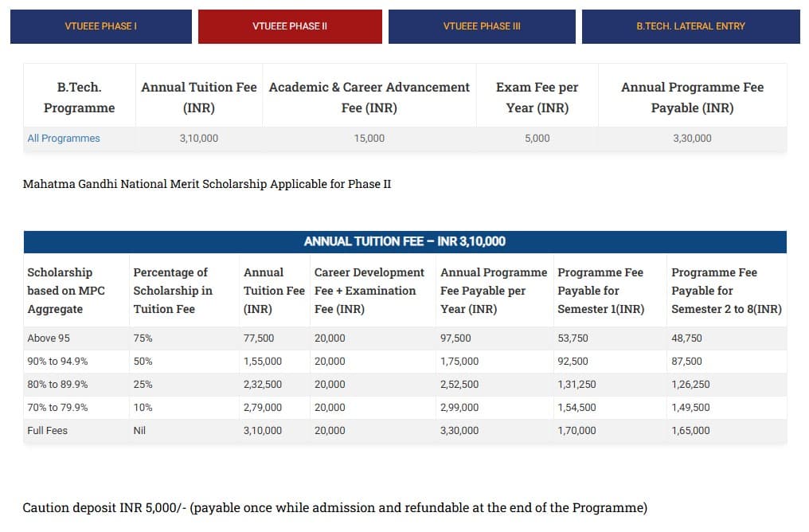The height and width of the screenshot is (532, 809).
Task: Click Mahatma Gandhi National Merit Scholarship heading
Action: [x=207, y=184]
